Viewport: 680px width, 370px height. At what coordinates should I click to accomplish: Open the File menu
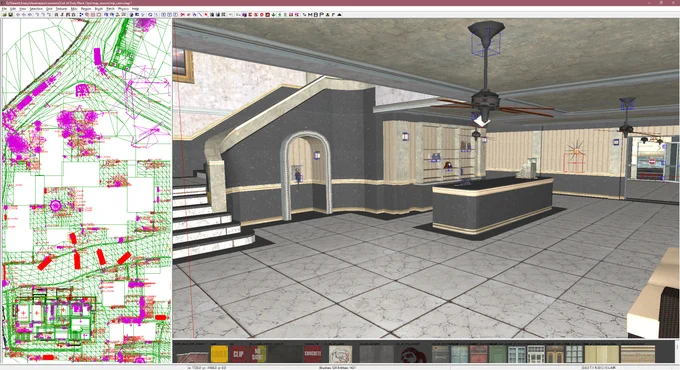point(4,9)
